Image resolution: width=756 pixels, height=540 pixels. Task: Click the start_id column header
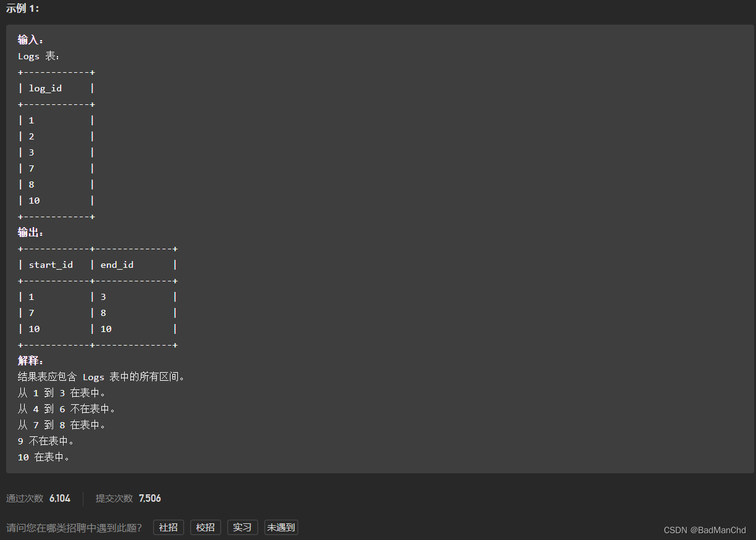click(x=51, y=265)
